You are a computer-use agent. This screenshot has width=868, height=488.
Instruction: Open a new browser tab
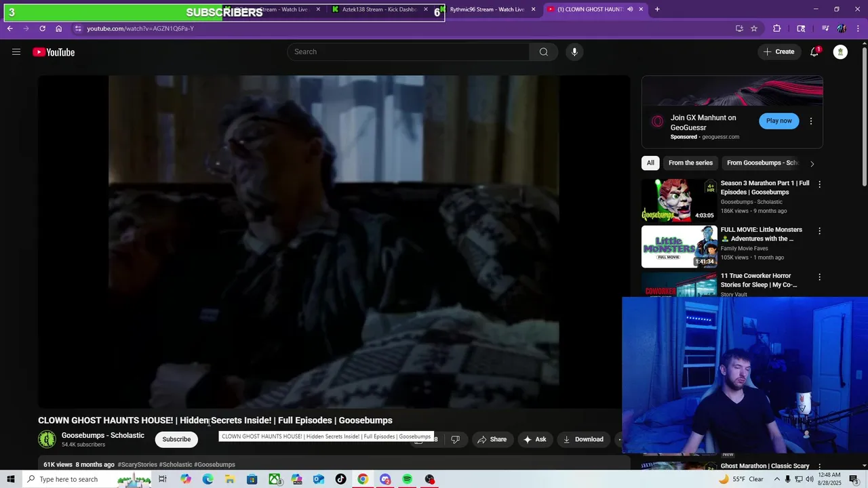[x=657, y=9]
